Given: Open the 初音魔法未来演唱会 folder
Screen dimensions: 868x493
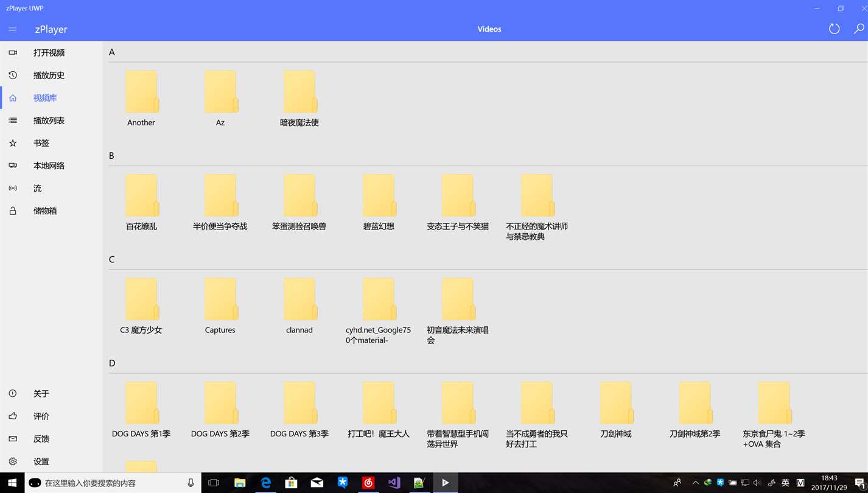Looking at the screenshot, I should coord(458,311).
